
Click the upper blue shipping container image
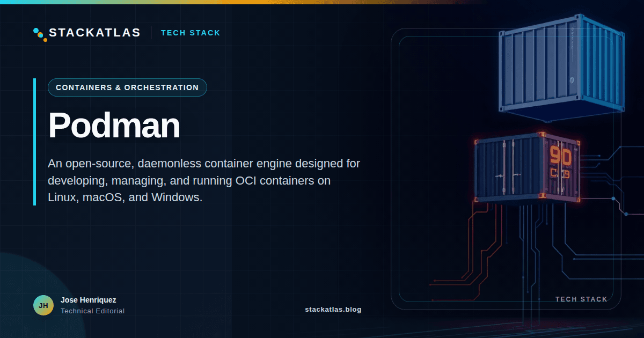click(561, 67)
